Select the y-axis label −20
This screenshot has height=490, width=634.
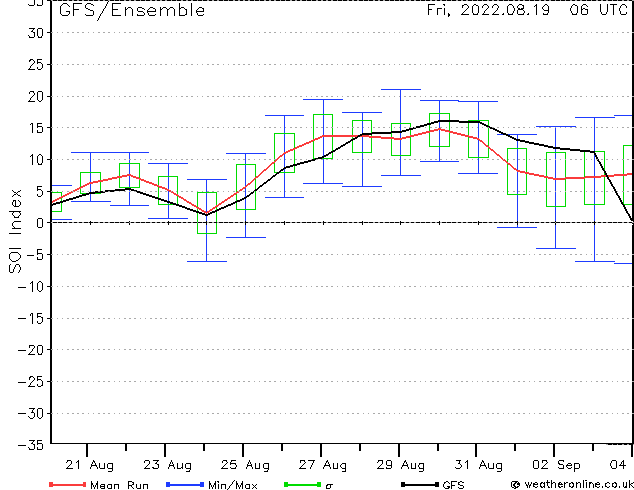click(x=31, y=350)
